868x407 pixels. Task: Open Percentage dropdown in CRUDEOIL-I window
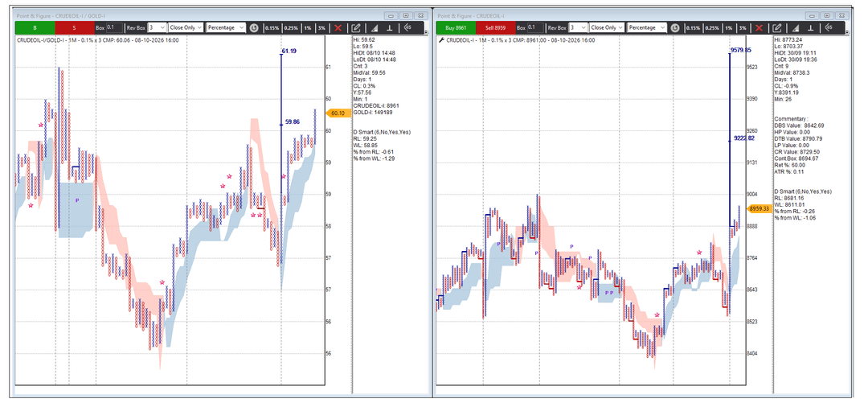point(646,27)
